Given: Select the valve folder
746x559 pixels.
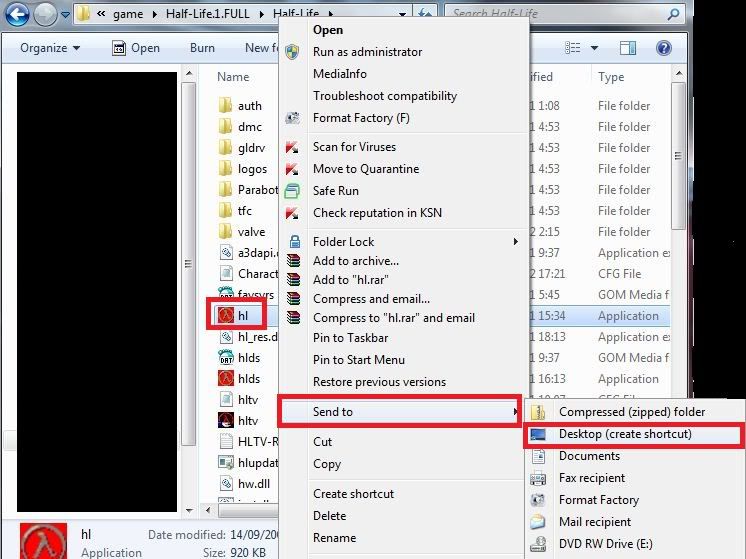Looking at the screenshot, I should (x=242, y=231).
